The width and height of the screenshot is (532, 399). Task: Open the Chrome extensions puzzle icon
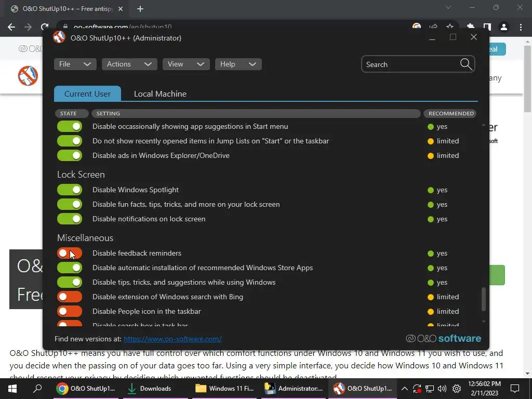[471, 27]
